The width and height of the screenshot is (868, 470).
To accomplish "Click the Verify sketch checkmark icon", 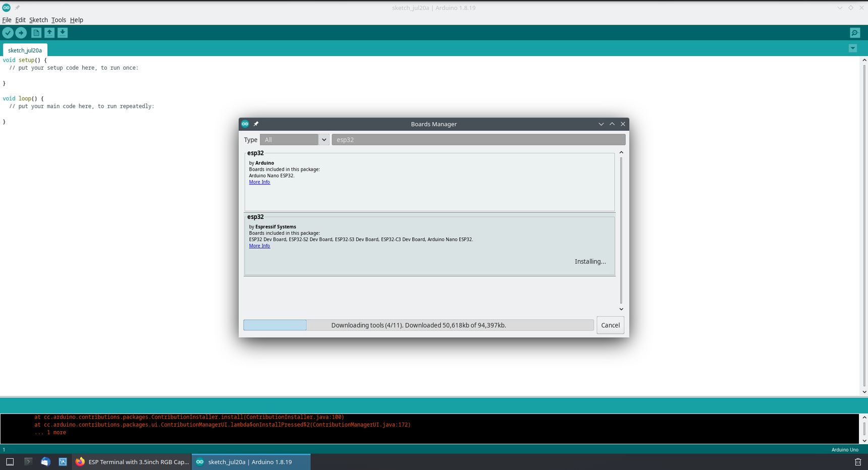I will click(x=8, y=33).
